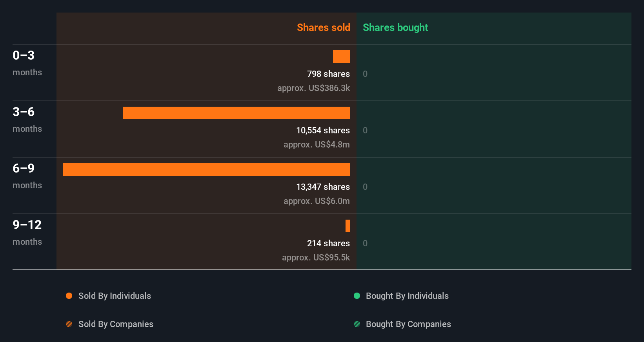
Task: Click the Shares sold column header
Action: click(x=324, y=27)
